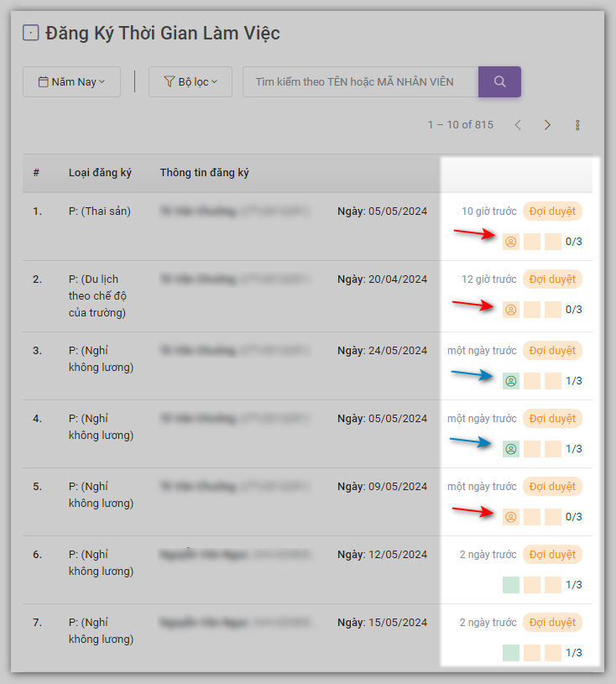Click the purple search magnifier button

[499, 81]
